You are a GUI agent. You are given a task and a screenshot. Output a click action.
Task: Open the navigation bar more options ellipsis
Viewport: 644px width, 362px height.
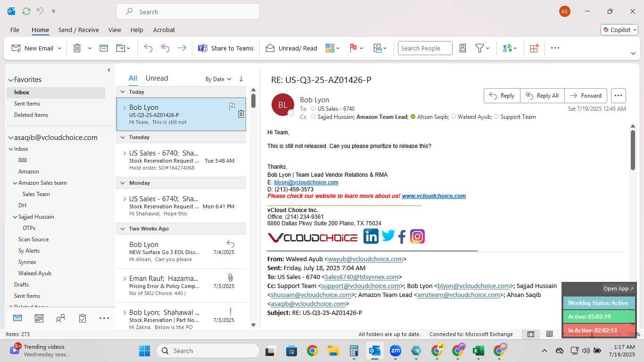104,318
